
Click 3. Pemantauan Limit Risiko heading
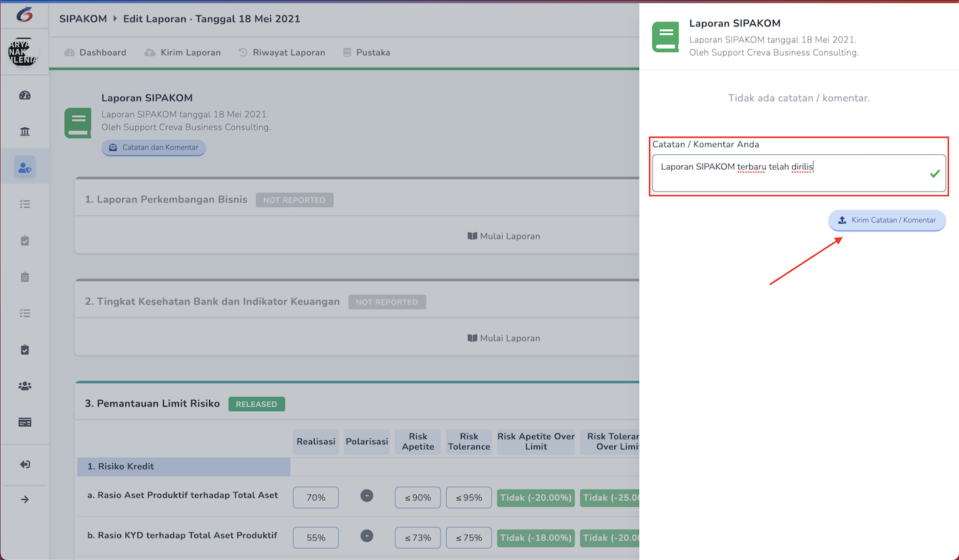(152, 404)
